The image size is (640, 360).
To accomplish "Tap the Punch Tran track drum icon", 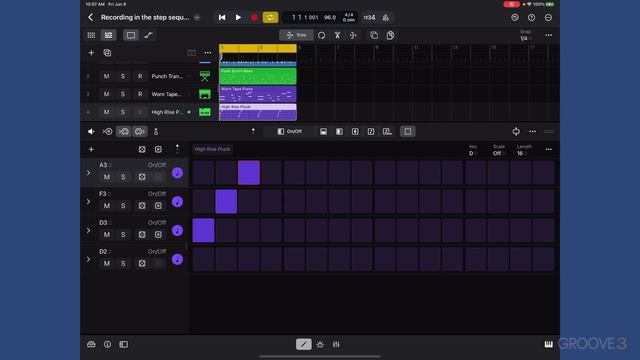I will pyautogui.click(x=205, y=76).
